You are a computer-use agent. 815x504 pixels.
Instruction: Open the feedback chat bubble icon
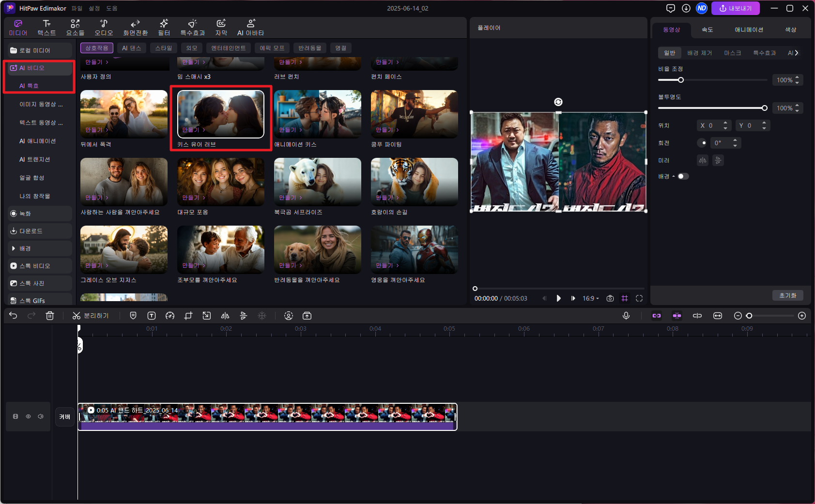click(x=671, y=8)
